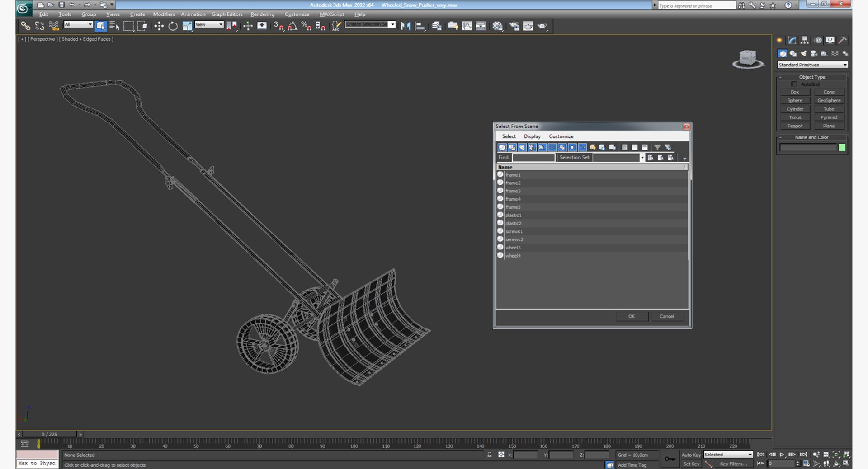Open the Modifiers menu

(x=164, y=14)
